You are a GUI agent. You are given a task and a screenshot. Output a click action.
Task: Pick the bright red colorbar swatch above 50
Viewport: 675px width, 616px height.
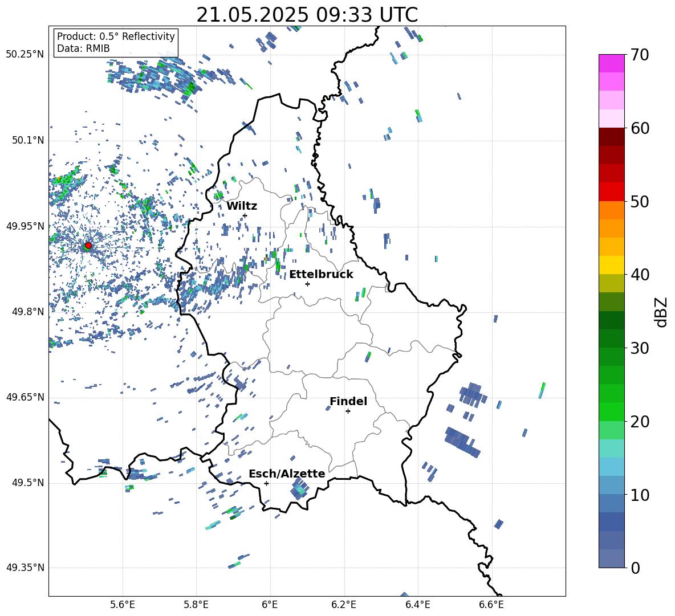(611, 192)
